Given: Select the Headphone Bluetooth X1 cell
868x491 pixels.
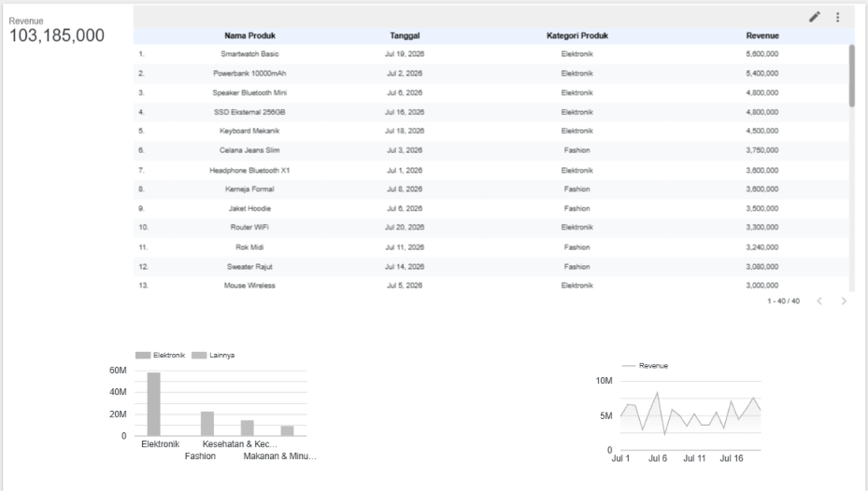Looking at the screenshot, I should coord(249,170).
